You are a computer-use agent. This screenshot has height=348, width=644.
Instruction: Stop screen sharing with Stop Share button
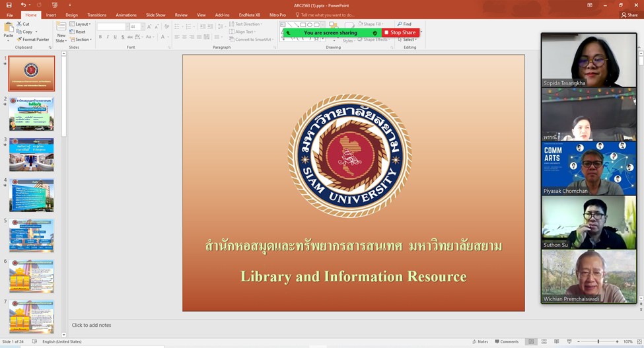[x=400, y=32]
